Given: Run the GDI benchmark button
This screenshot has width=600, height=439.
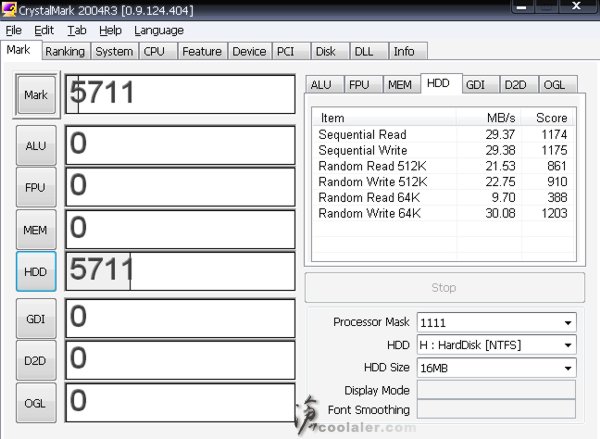Looking at the screenshot, I should pyautogui.click(x=36, y=319).
